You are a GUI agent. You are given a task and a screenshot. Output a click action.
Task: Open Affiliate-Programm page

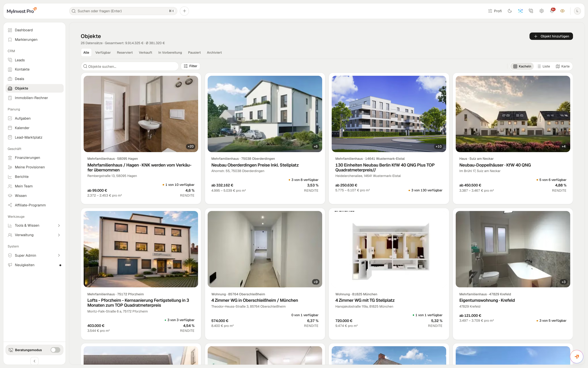point(34,205)
